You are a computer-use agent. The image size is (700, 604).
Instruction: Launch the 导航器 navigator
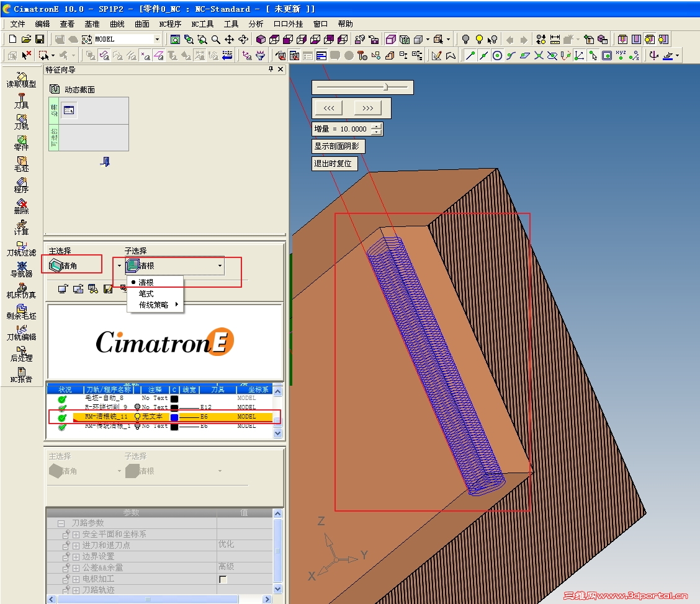21,269
